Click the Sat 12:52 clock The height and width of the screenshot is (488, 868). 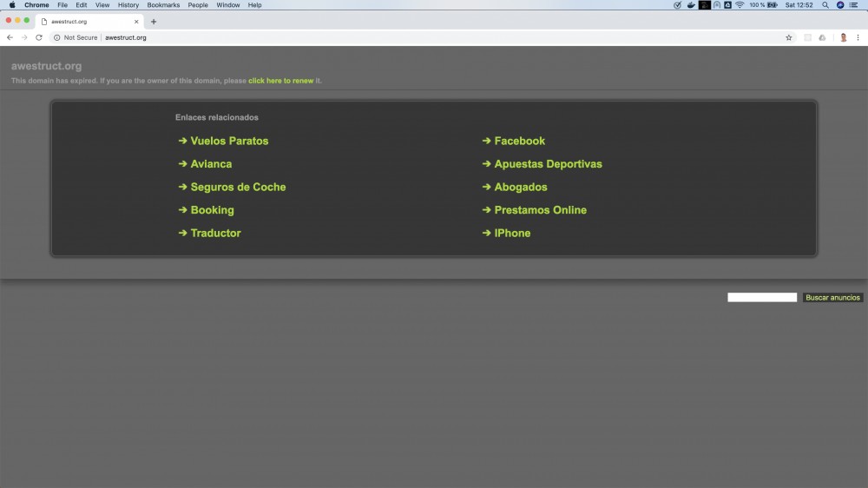(799, 5)
